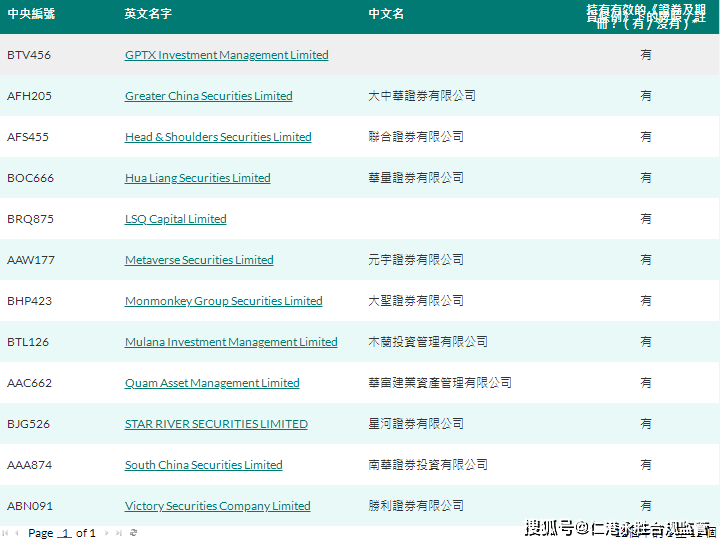Click Chinese name 聯合證券有限公司
The height and width of the screenshot is (545, 724).
pyautogui.click(x=416, y=137)
